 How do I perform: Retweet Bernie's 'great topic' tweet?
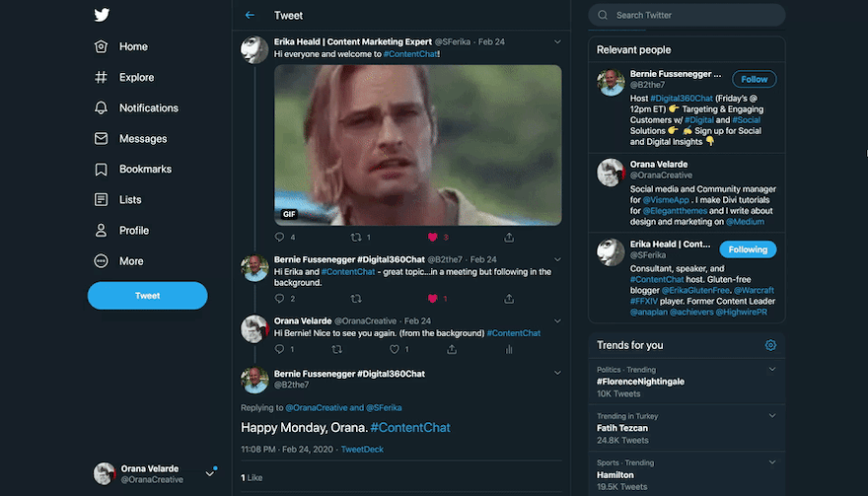click(x=356, y=299)
